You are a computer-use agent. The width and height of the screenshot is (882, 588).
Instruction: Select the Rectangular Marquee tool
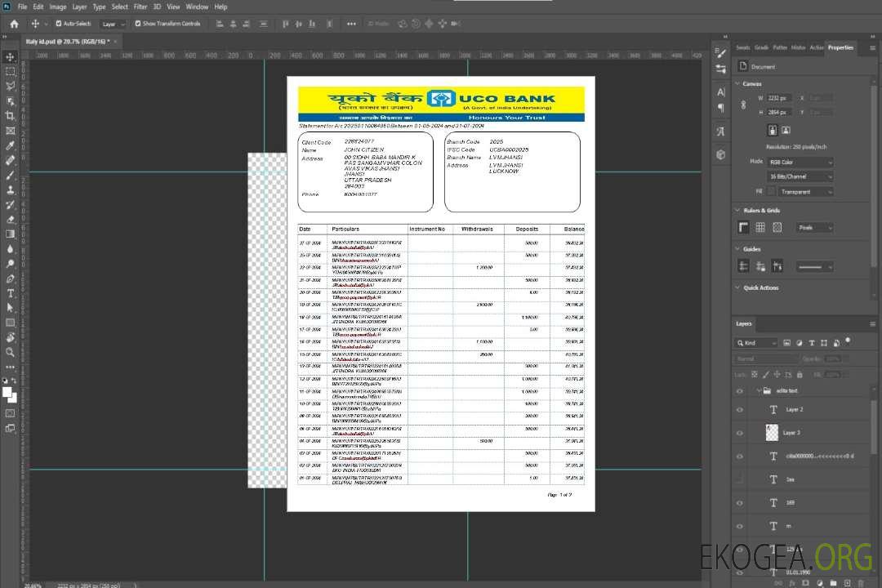point(10,72)
